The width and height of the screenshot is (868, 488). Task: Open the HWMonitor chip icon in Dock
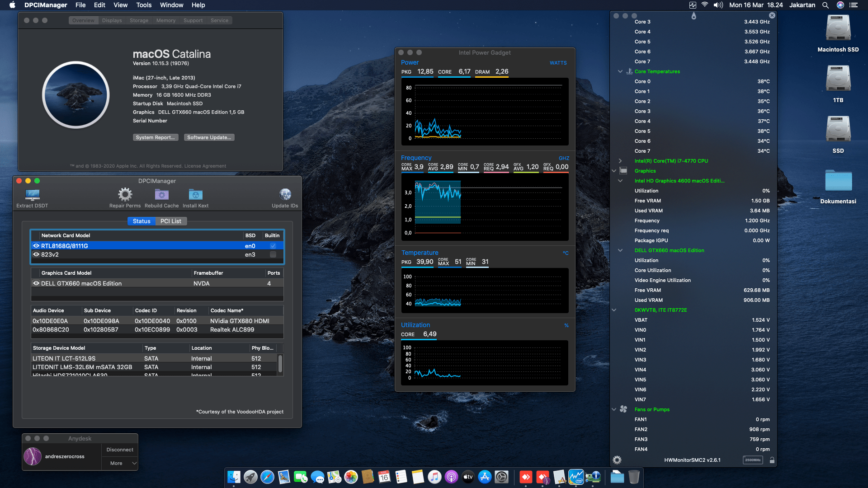[x=593, y=477]
